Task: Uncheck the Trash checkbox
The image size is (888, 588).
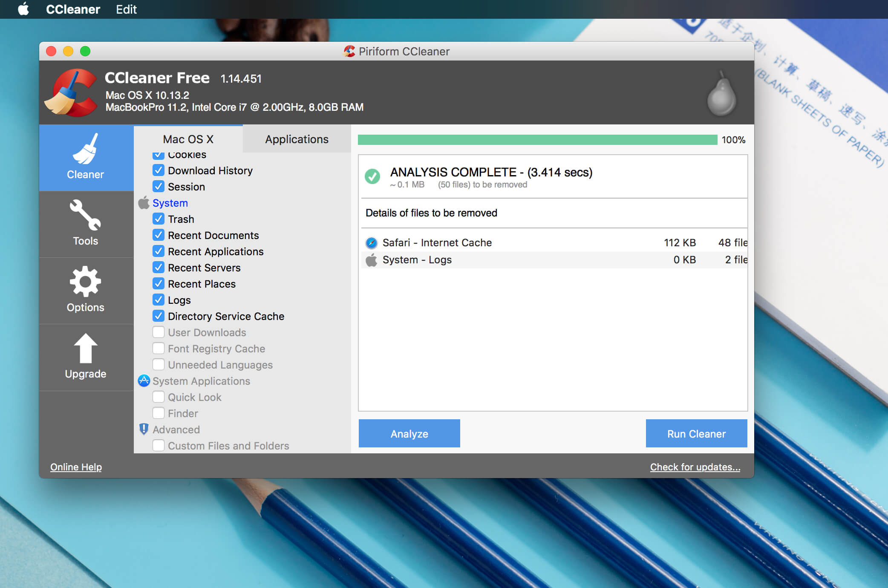Action: click(159, 219)
